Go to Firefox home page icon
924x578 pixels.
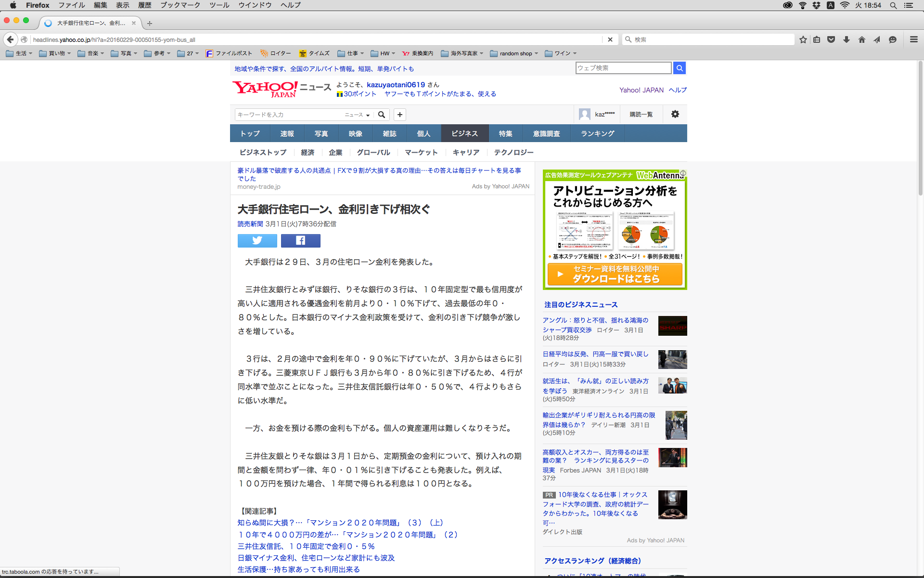[861, 39]
